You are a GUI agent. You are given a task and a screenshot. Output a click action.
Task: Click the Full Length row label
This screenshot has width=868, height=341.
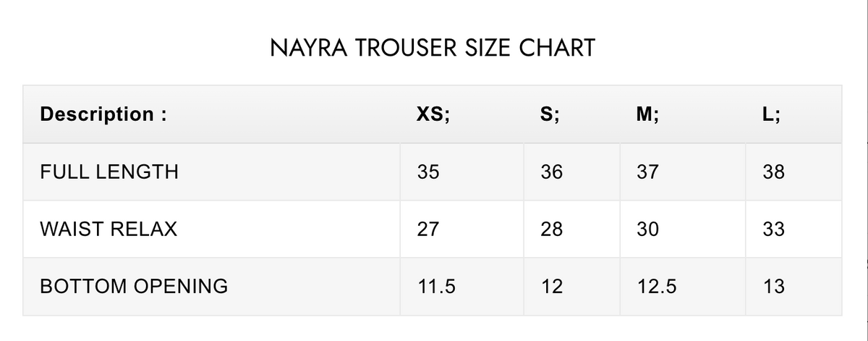[x=109, y=172]
